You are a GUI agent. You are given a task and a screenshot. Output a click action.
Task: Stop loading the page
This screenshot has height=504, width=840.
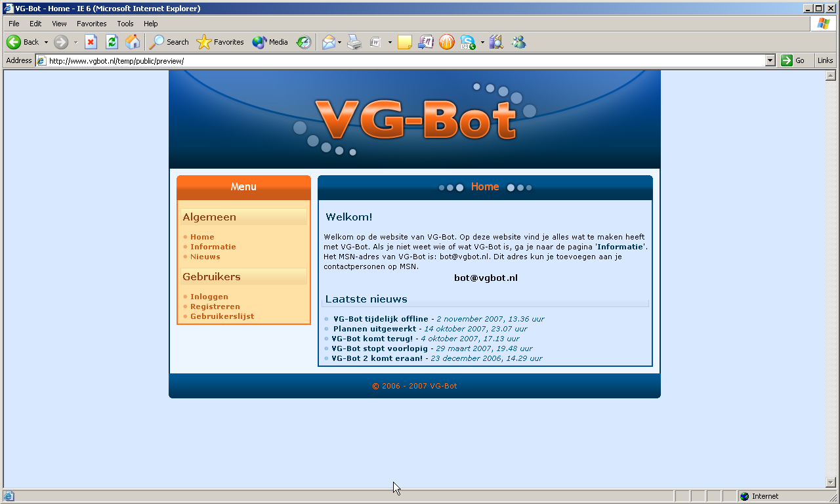(91, 42)
